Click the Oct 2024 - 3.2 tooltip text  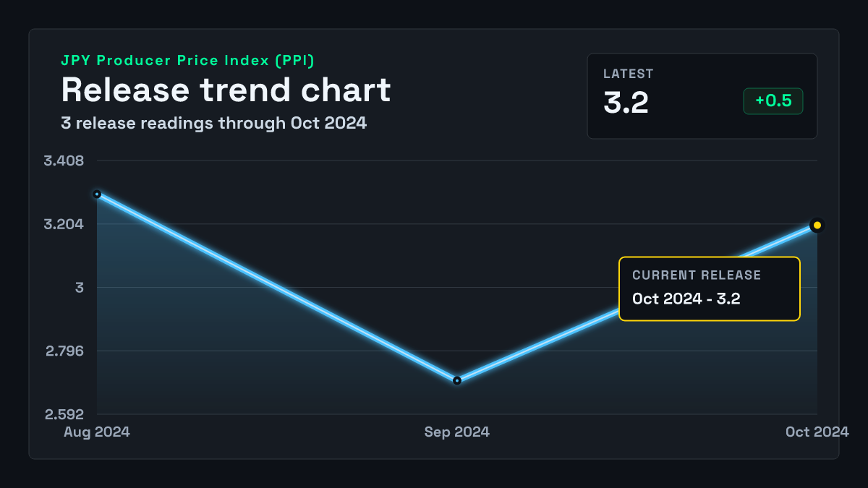[686, 299]
